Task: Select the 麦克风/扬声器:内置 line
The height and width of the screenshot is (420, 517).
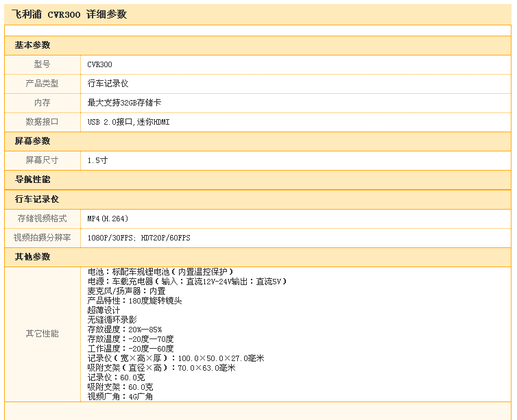Action: point(126,291)
